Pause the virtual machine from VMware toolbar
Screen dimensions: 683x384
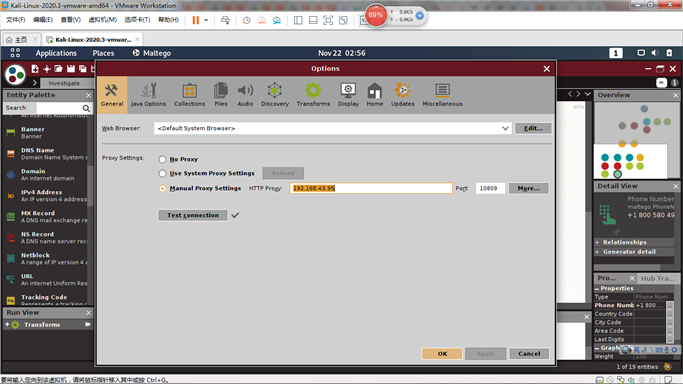196,20
